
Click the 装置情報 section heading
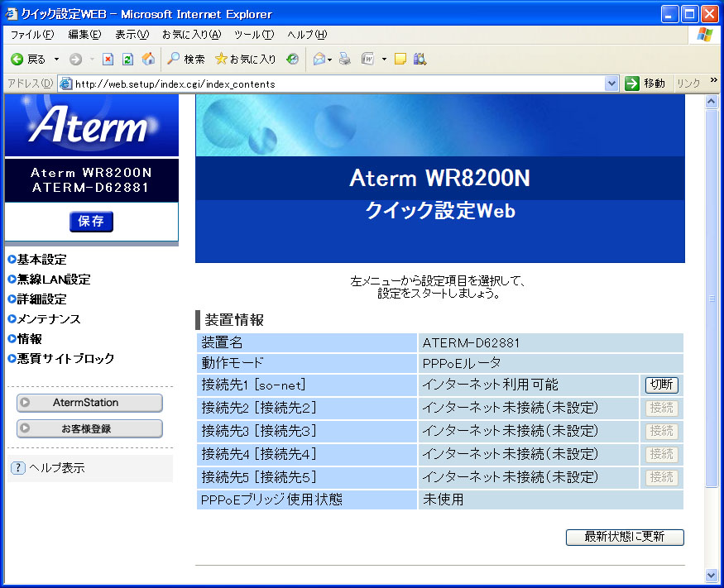point(234,320)
